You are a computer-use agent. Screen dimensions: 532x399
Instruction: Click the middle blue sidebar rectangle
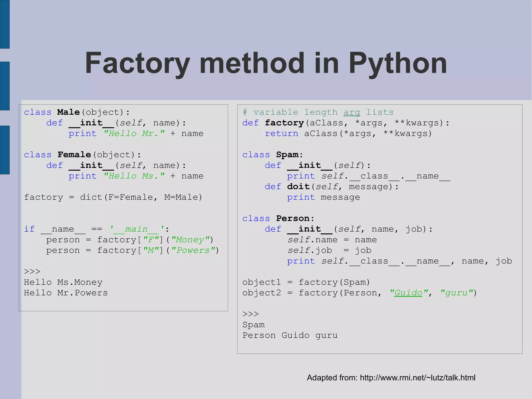point(5,86)
